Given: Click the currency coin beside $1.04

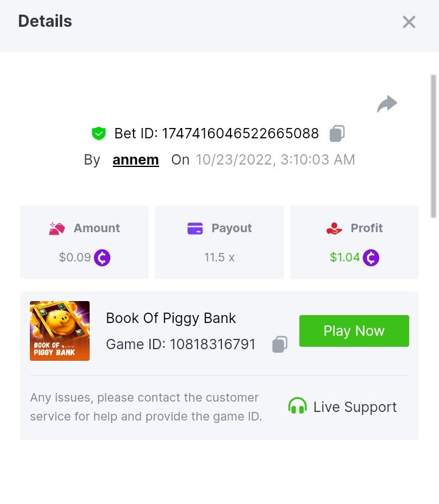Looking at the screenshot, I should click(371, 258).
